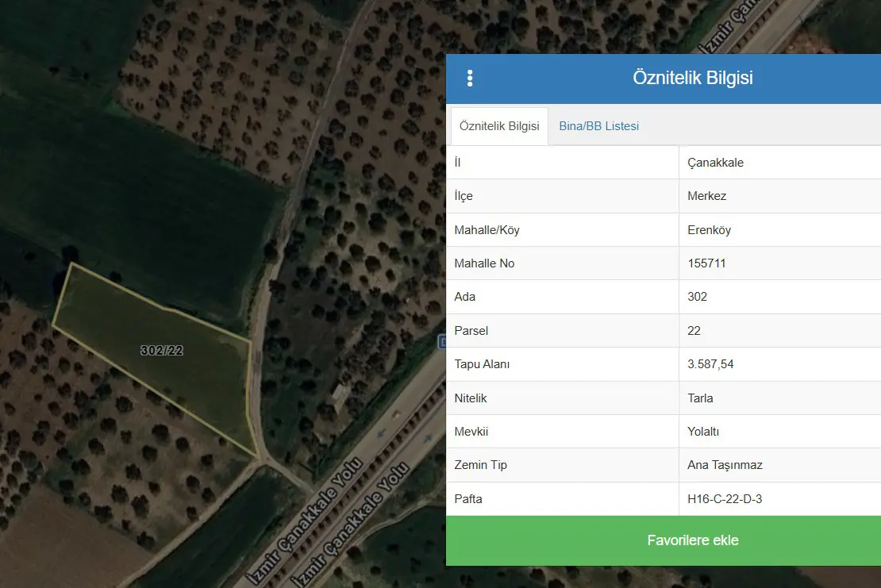Select the Pafta value H16-C-22-D-3

(724, 498)
